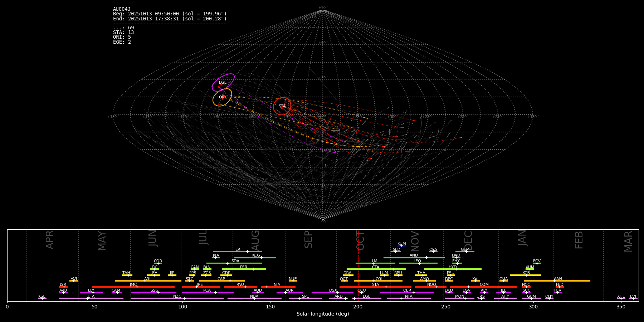644x322 pixels.
Task: Click the sporadic count '...: 69'
Action: coord(123,28)
